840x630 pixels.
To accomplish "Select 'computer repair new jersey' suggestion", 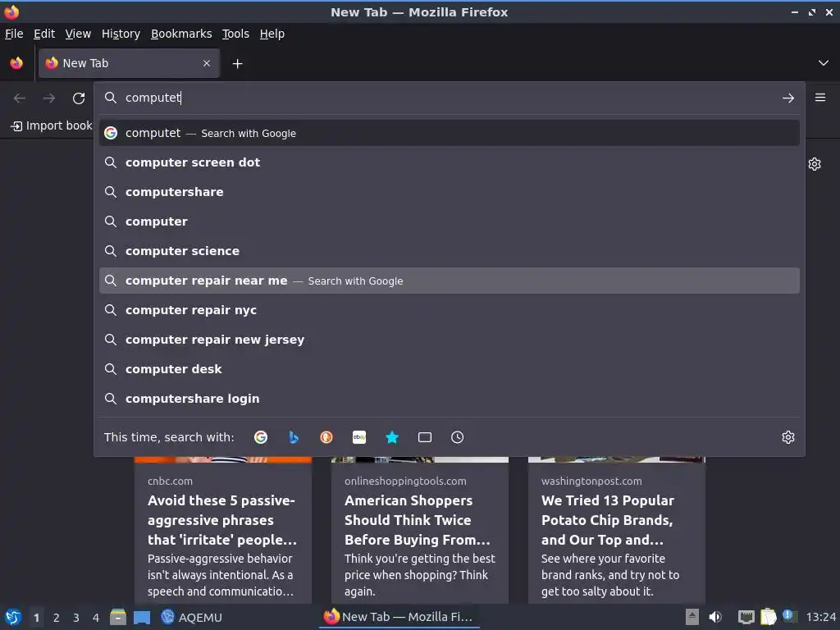I will tap(450, 340).
